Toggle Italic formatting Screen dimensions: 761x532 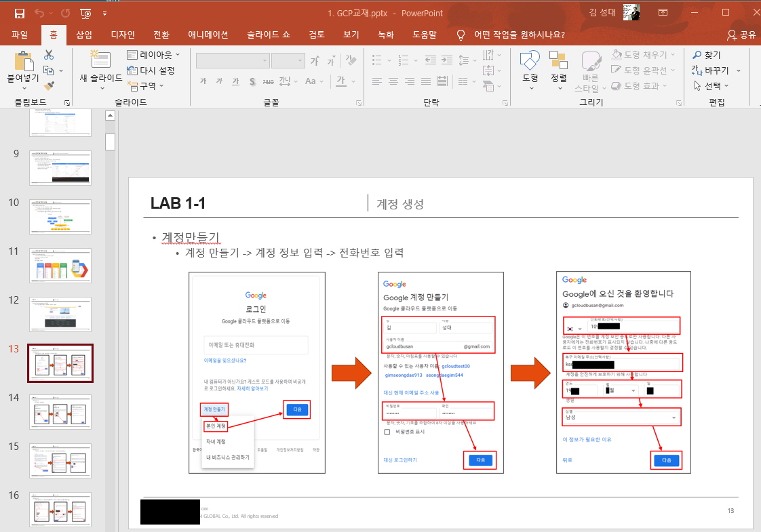click(219, 81)
